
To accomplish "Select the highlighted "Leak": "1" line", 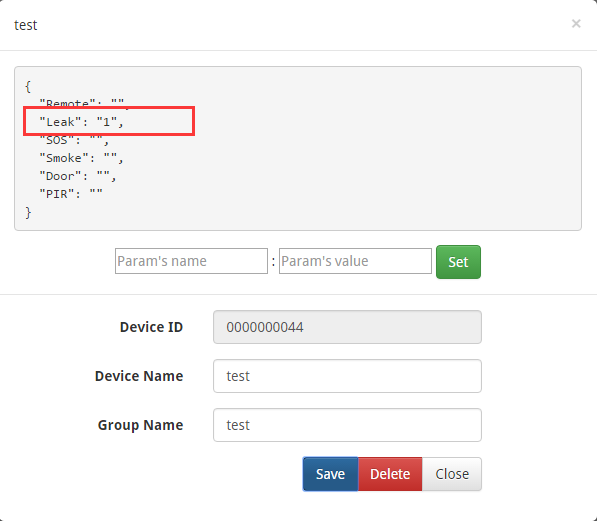I will [81, 122].
